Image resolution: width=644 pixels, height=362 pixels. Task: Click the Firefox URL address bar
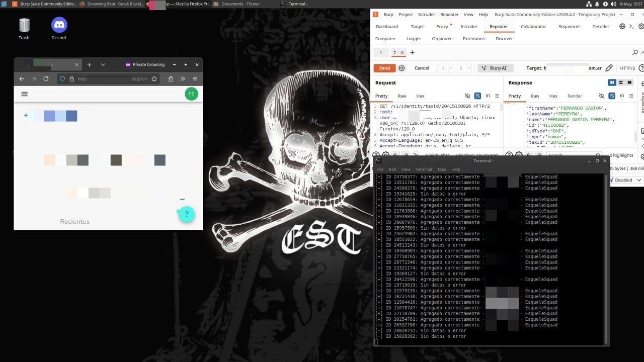tap(109, 78)
